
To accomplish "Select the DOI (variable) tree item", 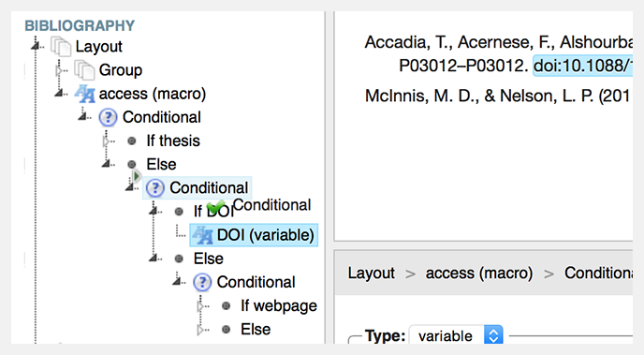I will pyautogui.click(x=254, y=235).
